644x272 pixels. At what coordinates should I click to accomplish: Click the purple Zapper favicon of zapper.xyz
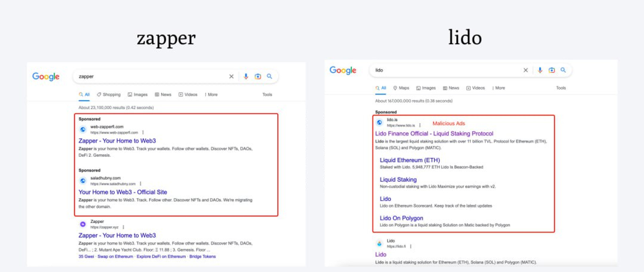point(83,224)
